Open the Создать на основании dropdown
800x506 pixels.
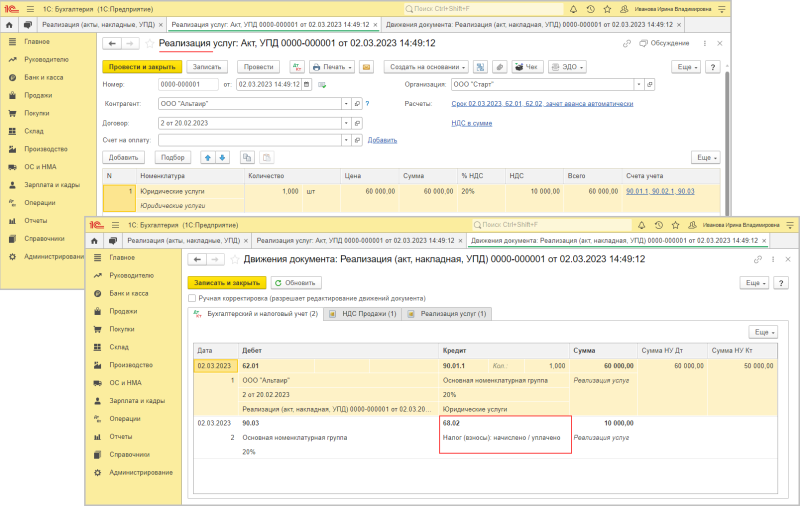tap(426, 67)
